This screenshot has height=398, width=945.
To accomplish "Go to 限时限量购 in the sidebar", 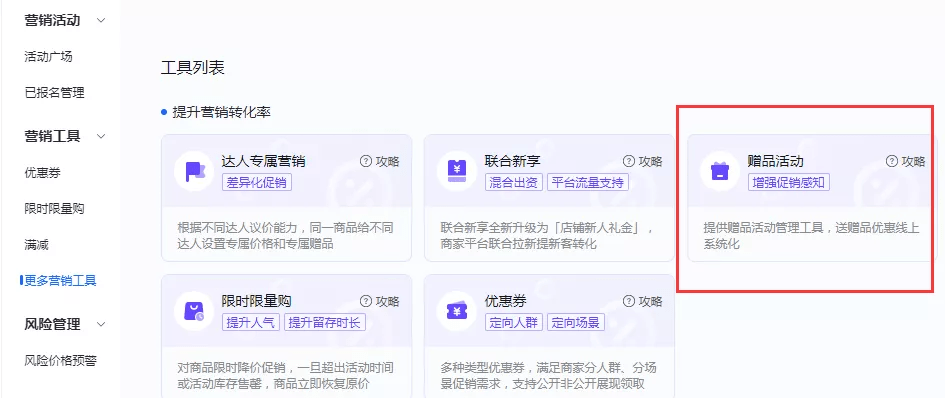I will (54, 209).
